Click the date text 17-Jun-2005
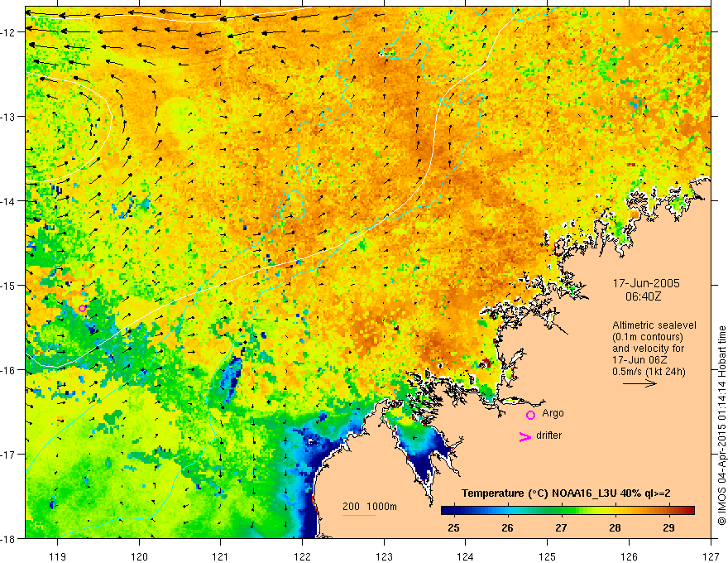 tap(646, 283)
